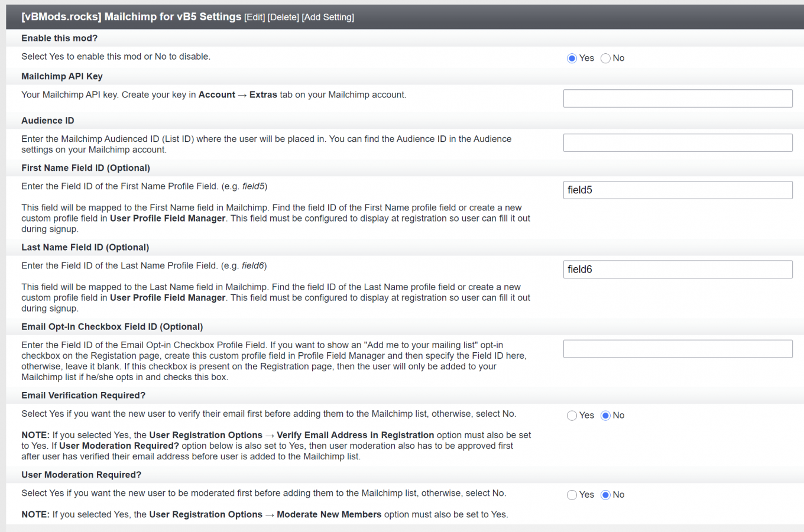Set User Moderation Required to Yes
804x532 pixels.
point(572,495)
